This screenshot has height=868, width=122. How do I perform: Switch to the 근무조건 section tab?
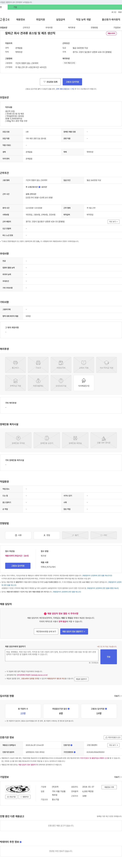[x=26, y=28]
